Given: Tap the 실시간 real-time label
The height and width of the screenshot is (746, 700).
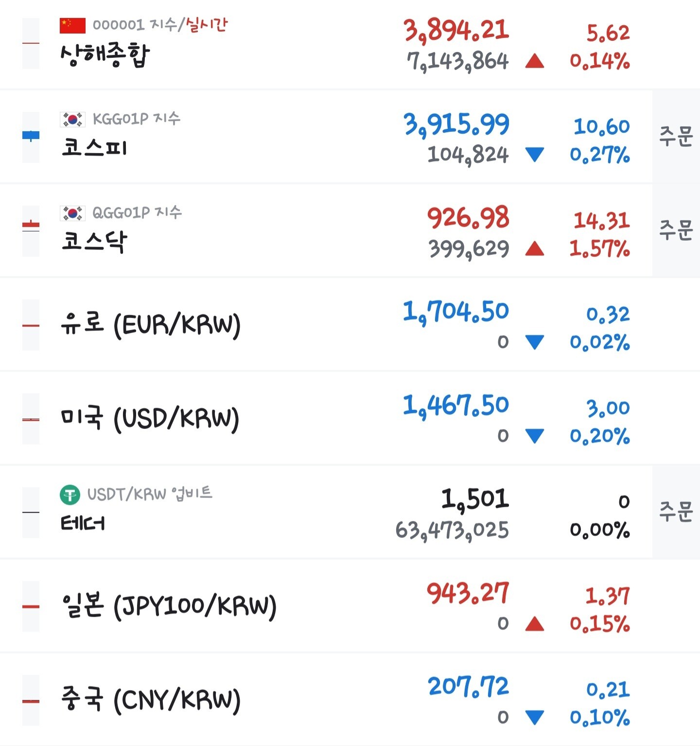Looking at the screenshot, I should tap(206, 24).
